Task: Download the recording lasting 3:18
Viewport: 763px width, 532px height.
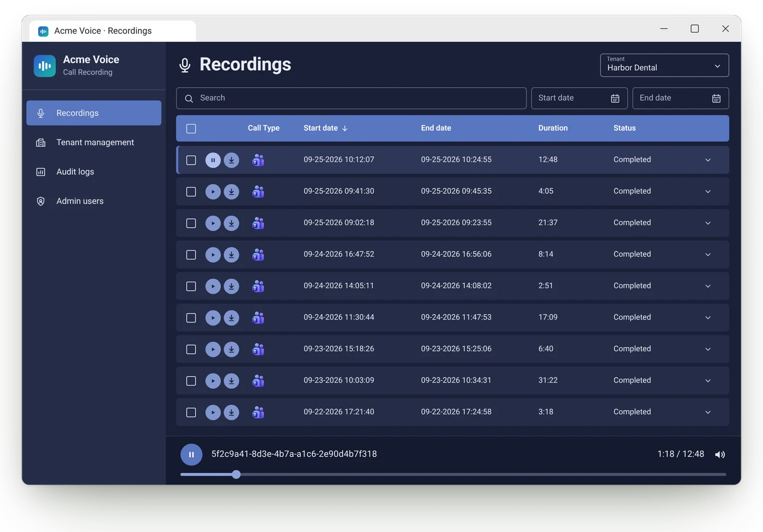Action: pyautogui.click(x=232, y=413)
